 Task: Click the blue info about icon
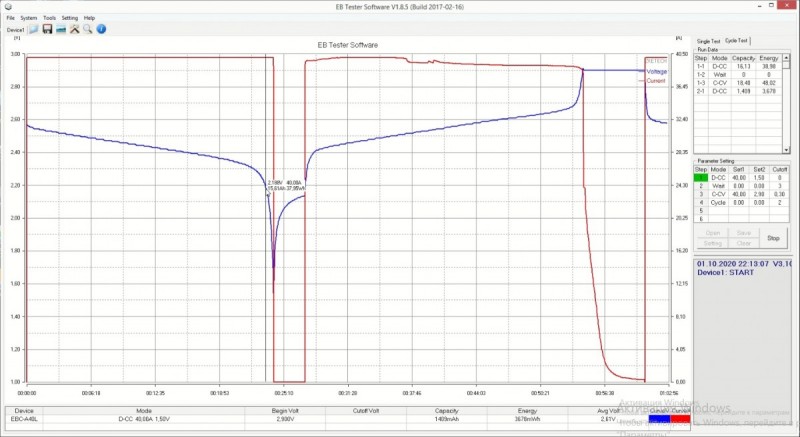[101, 30]
